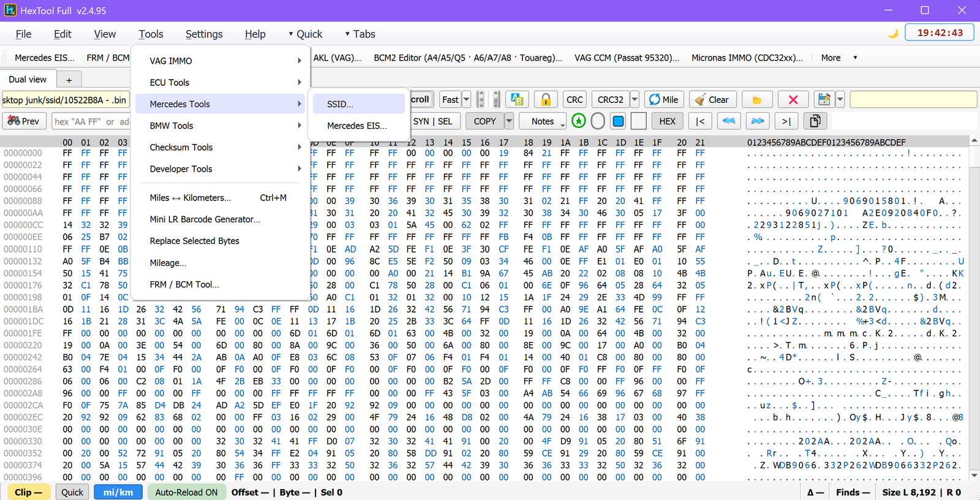980x500 pixels.
Task: Expand the Checksum Tools submenu
Action: (220, 147)
